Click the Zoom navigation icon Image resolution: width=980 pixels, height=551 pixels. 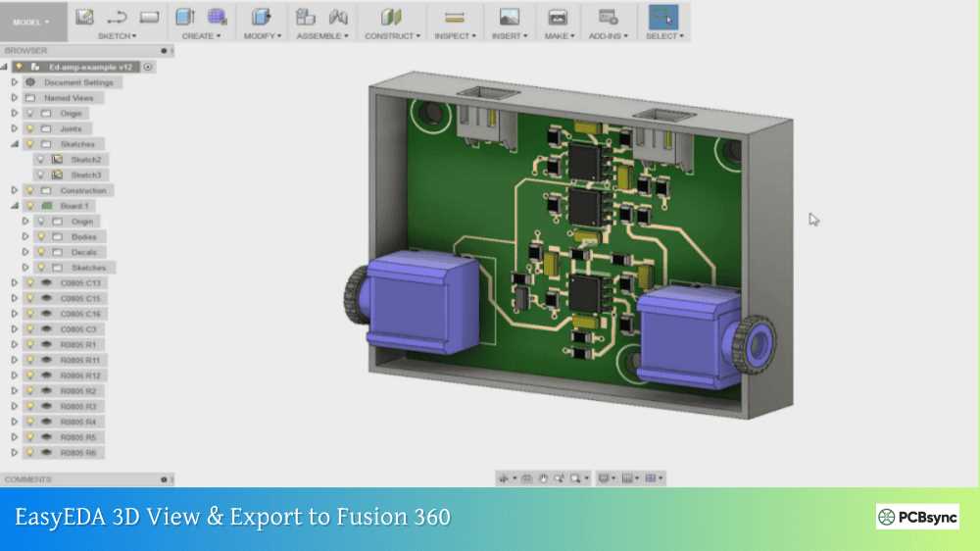tap(559, 478)
